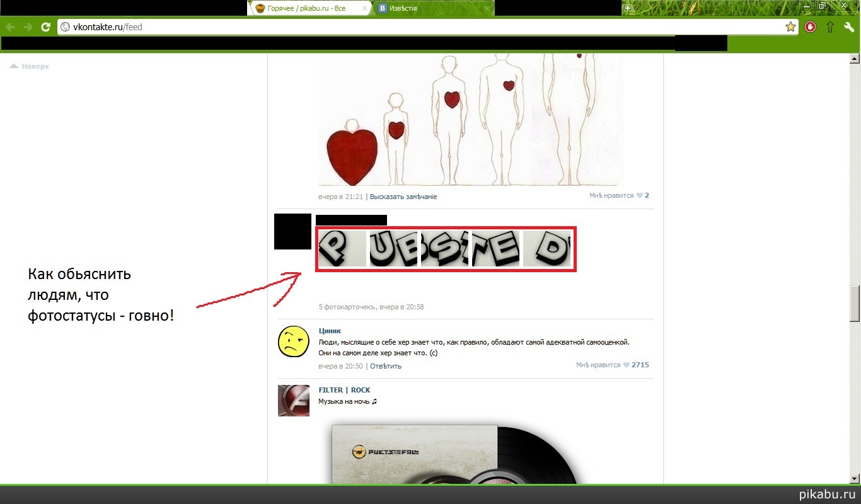861x504 pixels.
Task: Open the red AdBlock extension icon
Action: (x=811, y=27)
